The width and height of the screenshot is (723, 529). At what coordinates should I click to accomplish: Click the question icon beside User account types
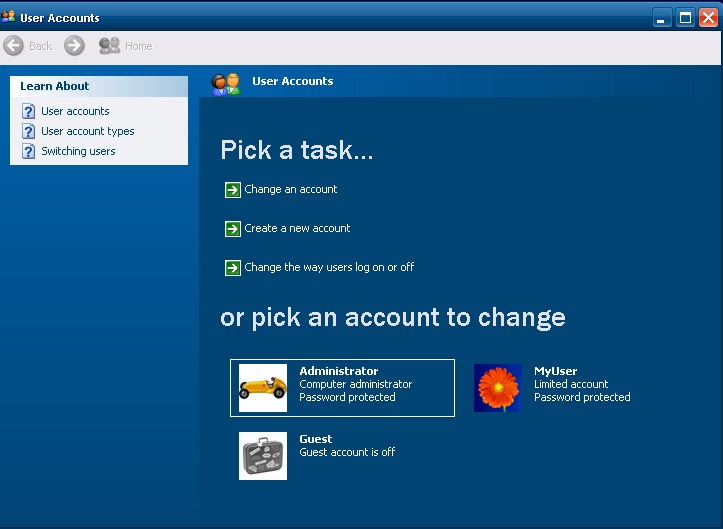pos(28,131)
